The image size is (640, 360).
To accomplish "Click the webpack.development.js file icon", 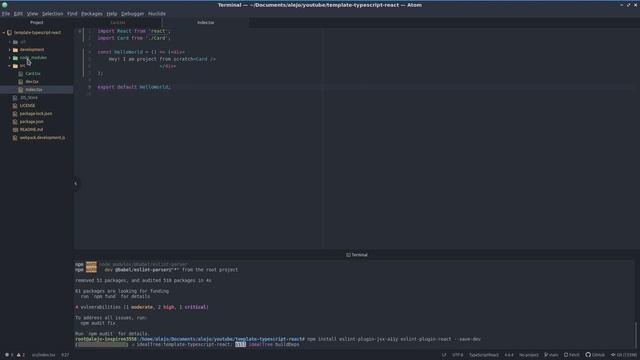I will pyautogui.click(x=15, y=138).
